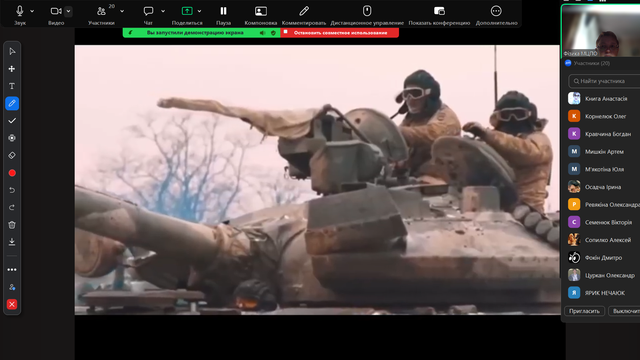Open the three-dots more annotation options

pos(12,269)
